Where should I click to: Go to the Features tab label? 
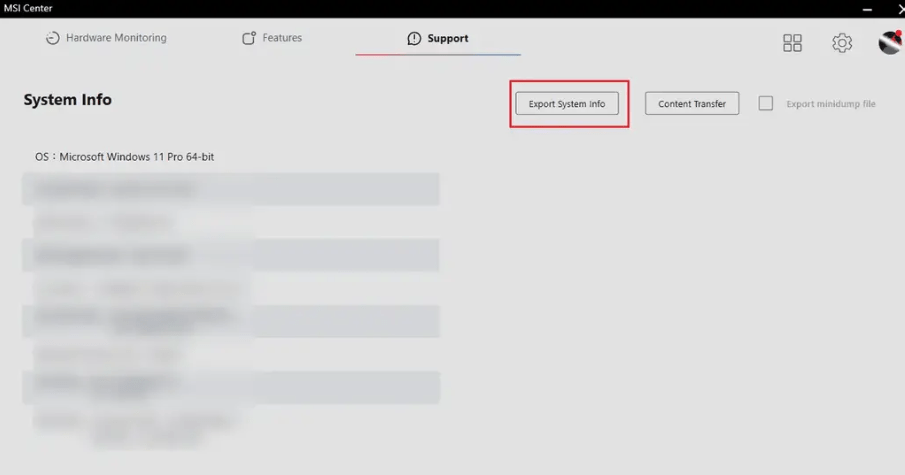282,38
